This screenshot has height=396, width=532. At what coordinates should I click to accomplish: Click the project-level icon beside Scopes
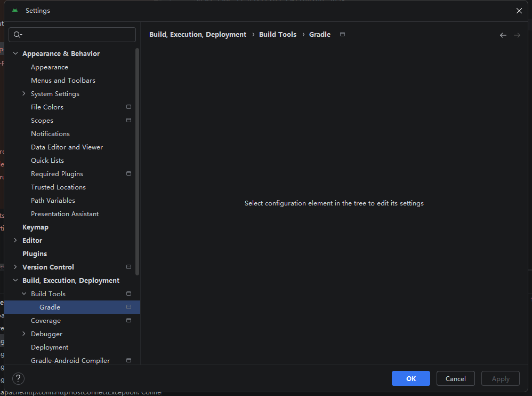coord(128,120)
